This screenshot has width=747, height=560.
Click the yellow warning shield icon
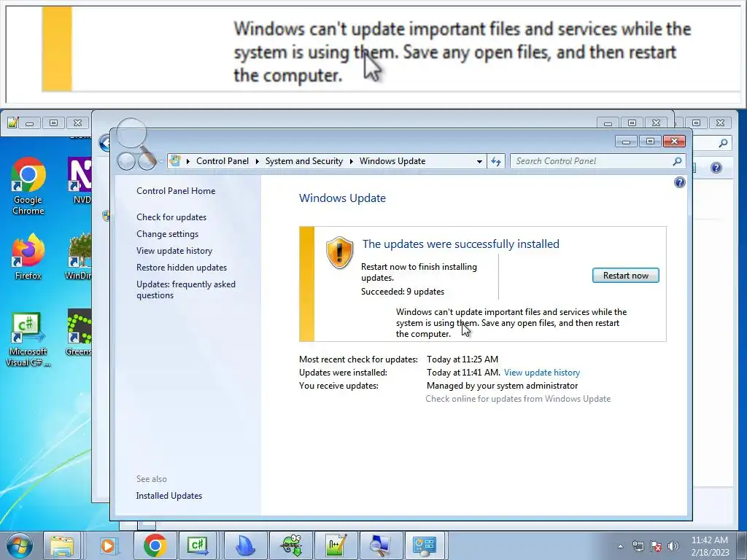(x=339, y=252)
